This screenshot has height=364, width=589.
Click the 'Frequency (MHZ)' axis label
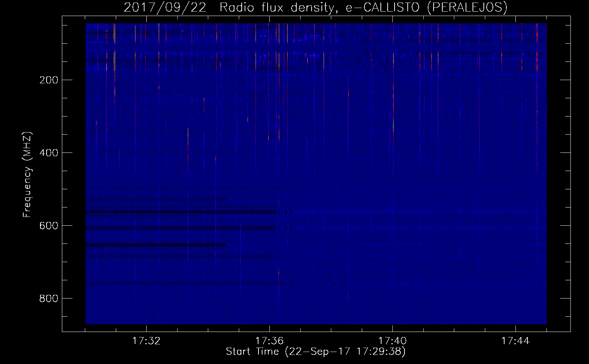pos(27,175)
